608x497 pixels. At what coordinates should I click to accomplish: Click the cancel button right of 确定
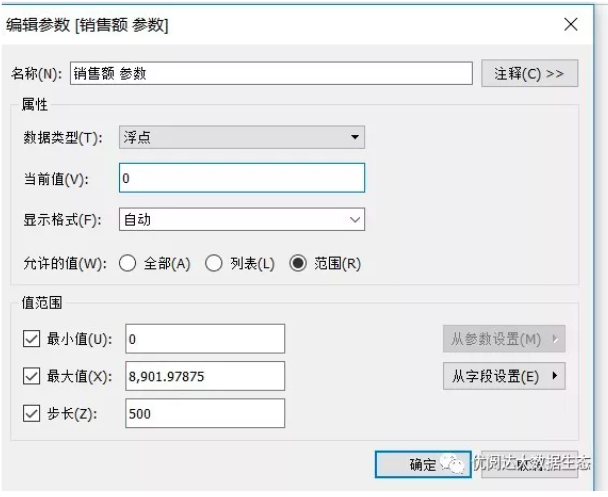point(530,464)
